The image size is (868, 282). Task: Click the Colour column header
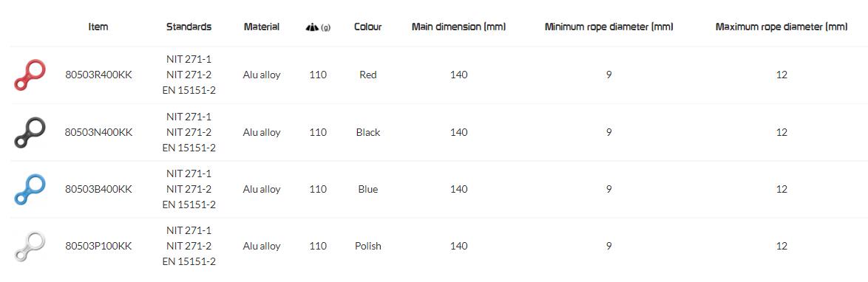pos(367,27)
